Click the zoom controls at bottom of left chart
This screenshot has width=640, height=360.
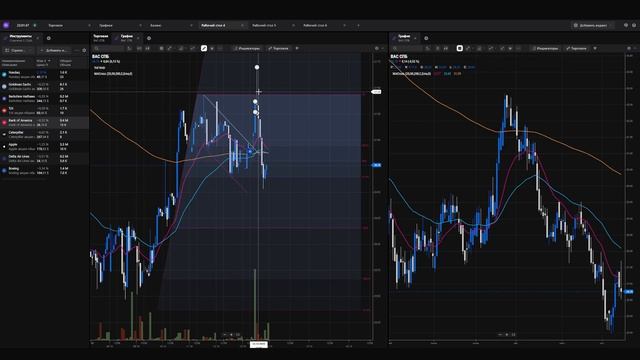pyautogui.click(x=231, y=334)
